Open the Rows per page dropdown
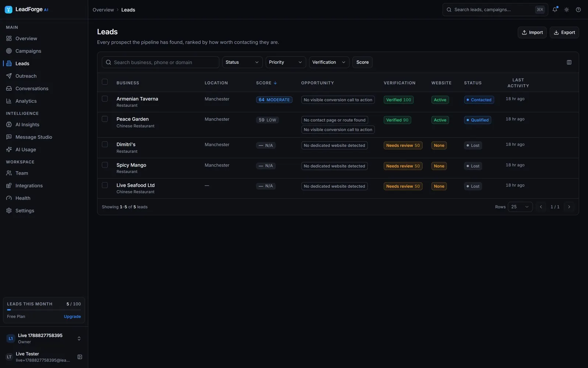 (520, 207)
